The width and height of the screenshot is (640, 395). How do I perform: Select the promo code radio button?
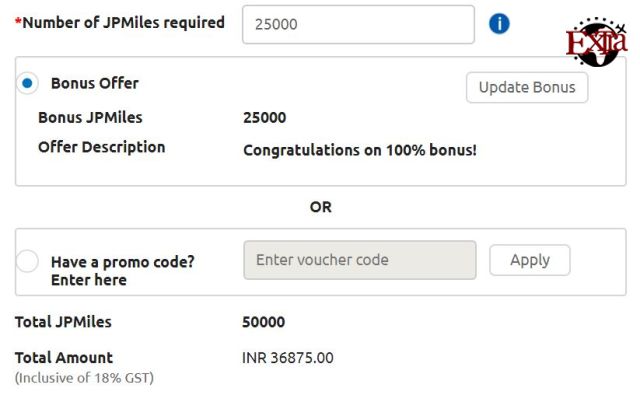(x=27, y=261)
